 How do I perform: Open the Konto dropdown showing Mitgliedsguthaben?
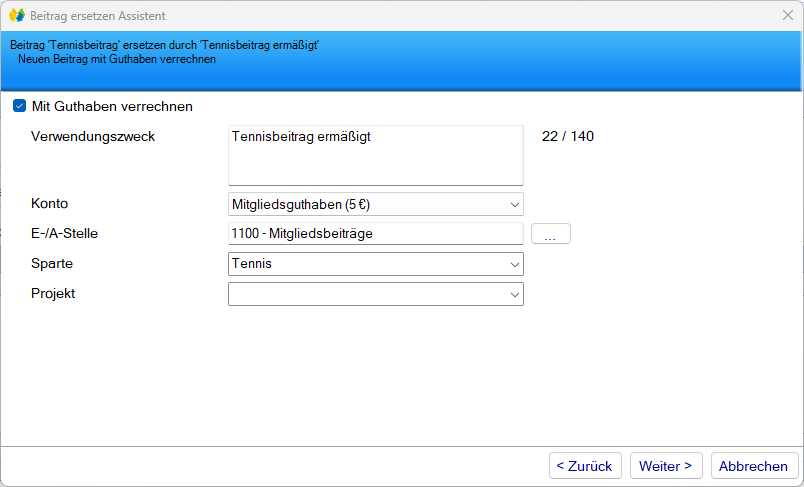375,204
